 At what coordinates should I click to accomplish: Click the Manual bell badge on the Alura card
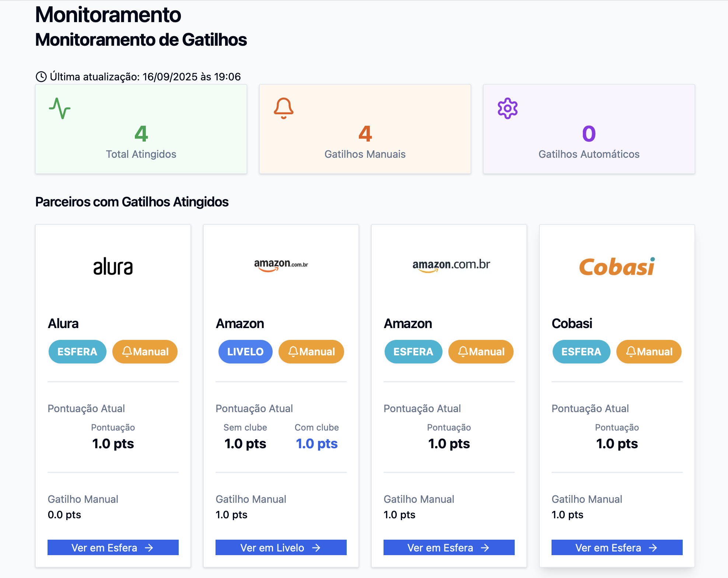click(x=145, y=352)
